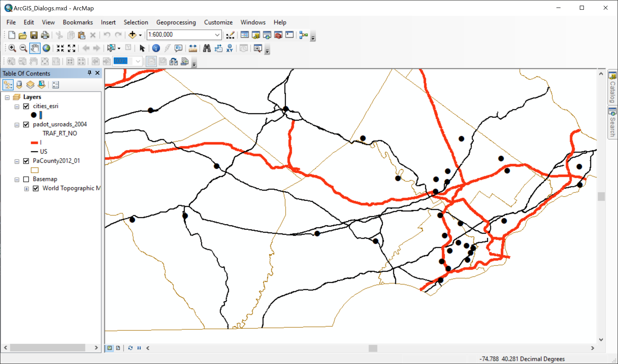This screenshot has width=618, height=364.
Task: Toggle World Topographic Map sublayer checkbox
Action: [x=36, y=188]
